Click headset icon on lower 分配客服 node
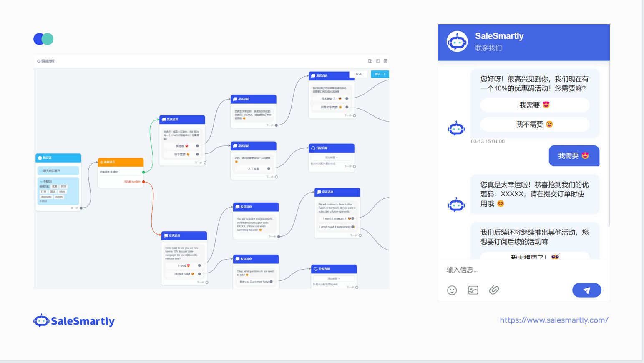Viewport: 644px width, 363px height. (316, 269)
